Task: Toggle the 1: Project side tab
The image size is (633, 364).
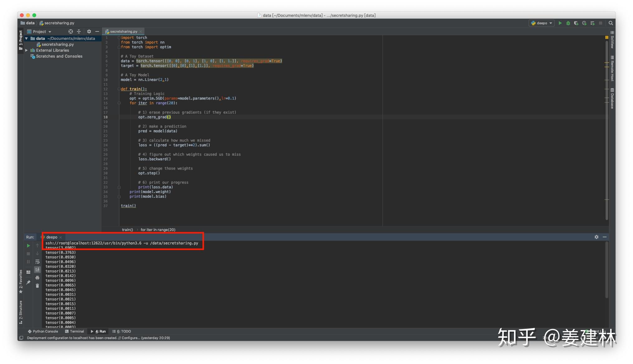Action: coord(21,40)
